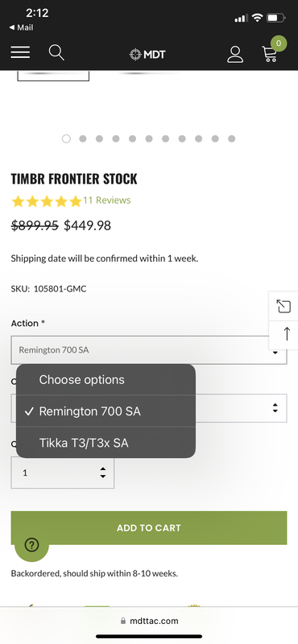View the shopping cart icon
This screenshot has width=298, height=644.
coord(270,54)
